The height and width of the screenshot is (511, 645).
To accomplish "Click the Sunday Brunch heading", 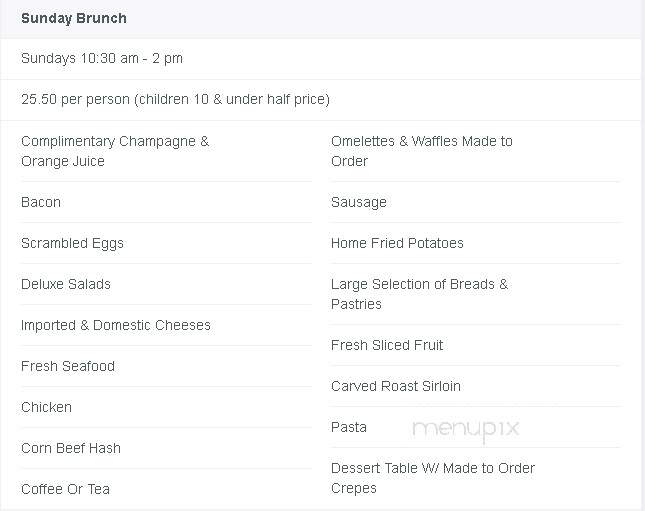I will coord(74,18).
